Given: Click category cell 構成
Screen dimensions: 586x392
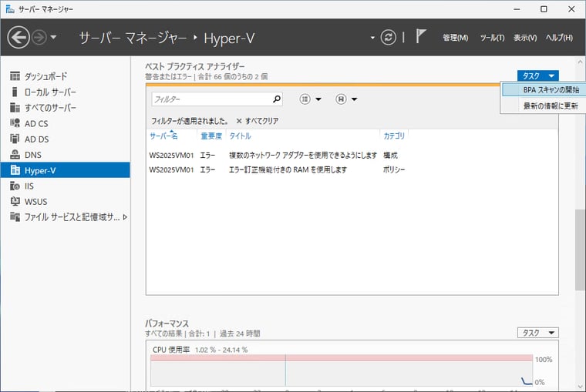Looking at the screenshot, I should point(390,156).
